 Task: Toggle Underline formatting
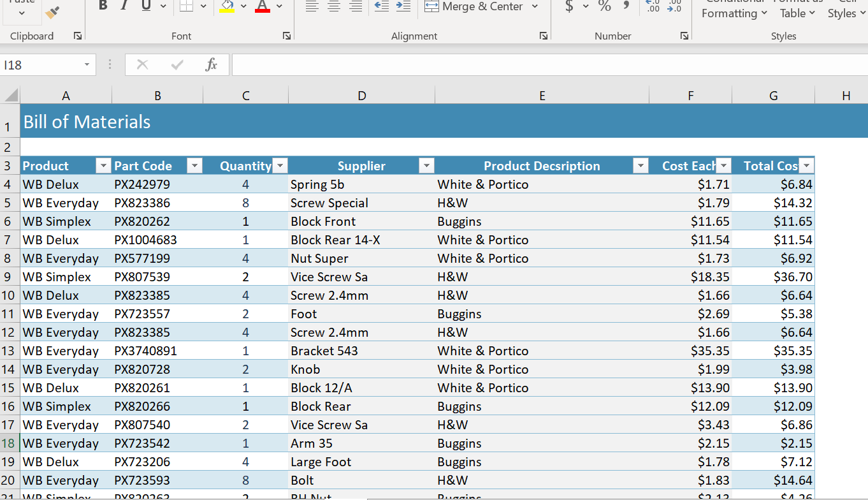[145, 5]
